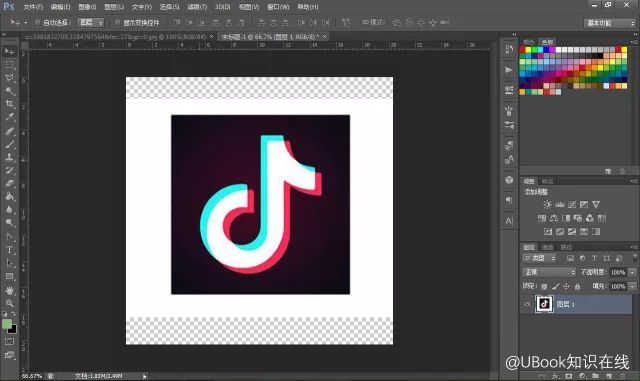Select the Paint Bucket tool
Image resolution: width=640 pixels, height=381 pixels.
tap(9, 196)
